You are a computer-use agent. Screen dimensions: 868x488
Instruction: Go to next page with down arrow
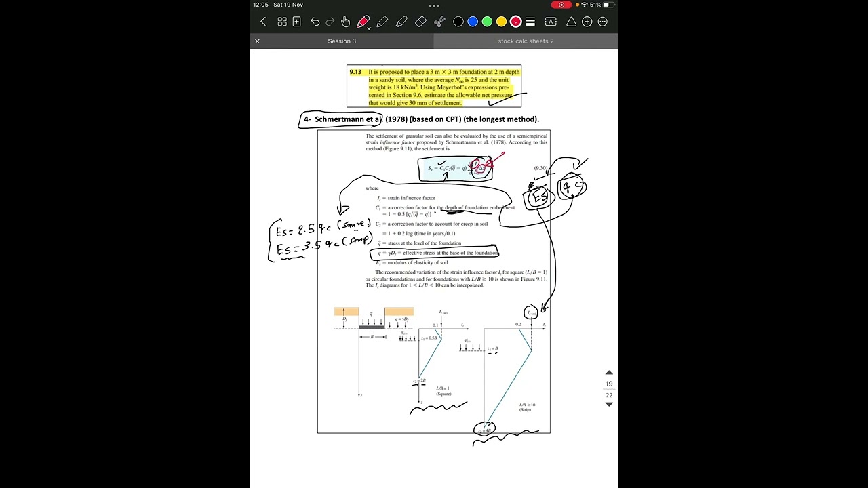pyautogui.click(x=609, y=404)
